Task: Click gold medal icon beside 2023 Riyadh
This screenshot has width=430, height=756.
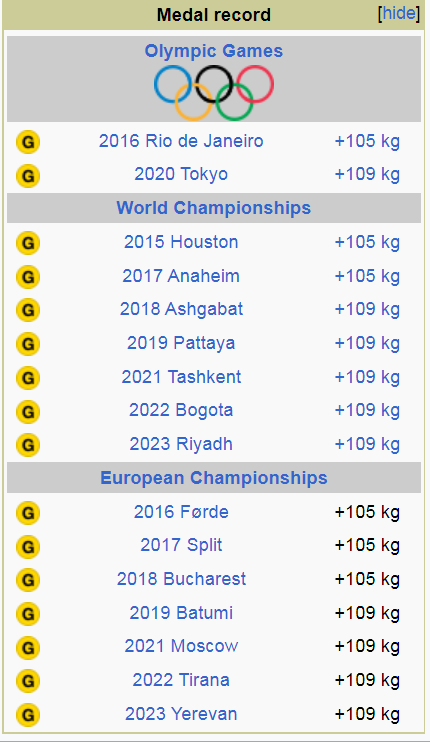Action: pyautogui.click(x=28, y=445)
